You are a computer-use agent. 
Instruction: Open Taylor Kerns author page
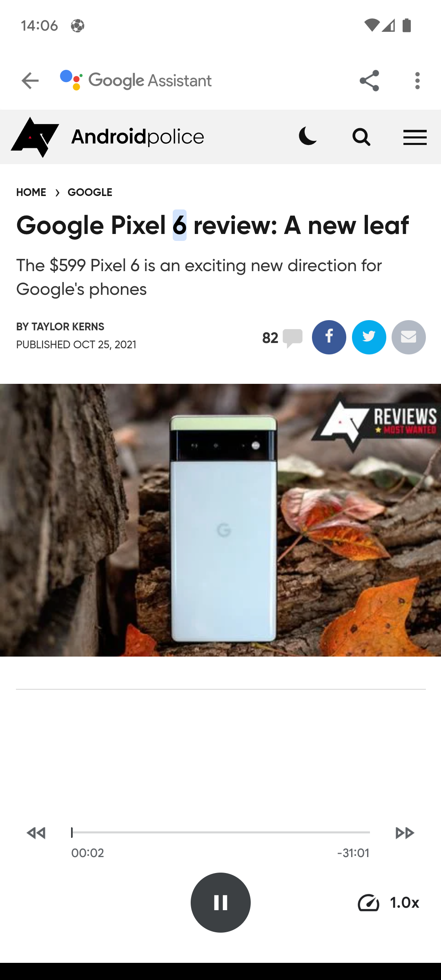[x=68, y=327]
